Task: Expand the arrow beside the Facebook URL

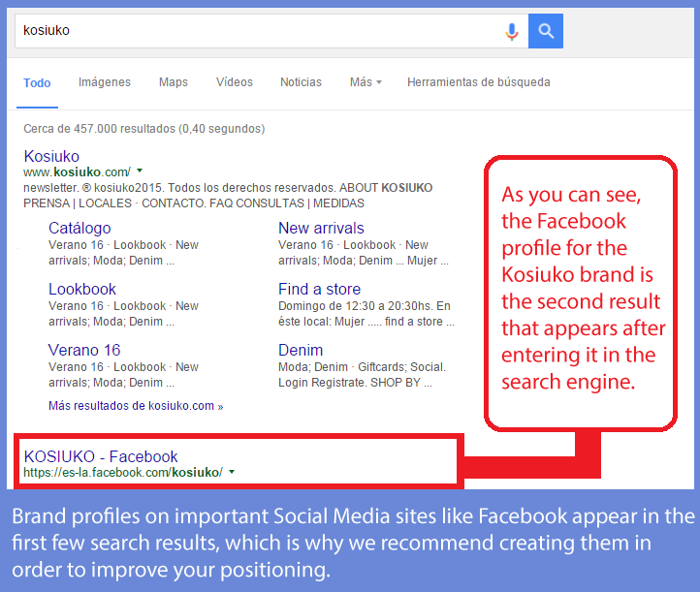Action: click(x=232, y=473)
